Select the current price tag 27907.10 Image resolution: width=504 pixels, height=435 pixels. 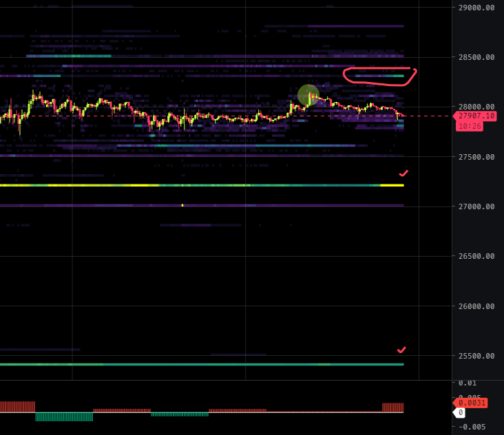[x=475, y=116]
